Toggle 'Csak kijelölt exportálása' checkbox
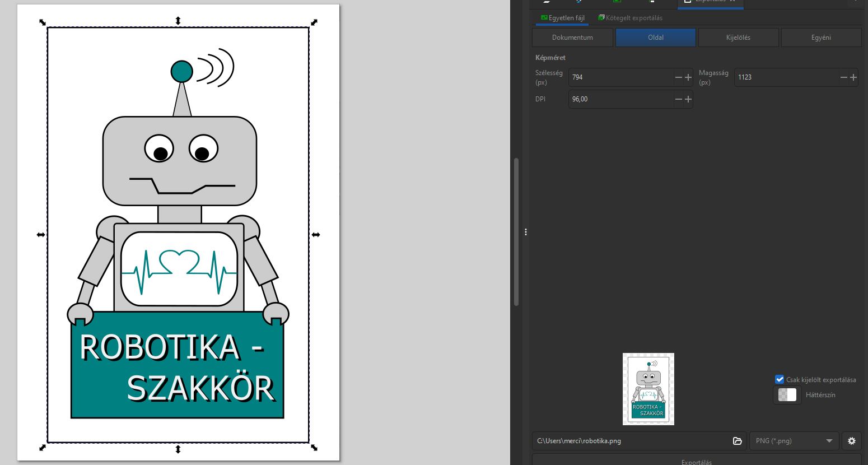Viewport: 868px width, 465px height. [x=780, y=379]
